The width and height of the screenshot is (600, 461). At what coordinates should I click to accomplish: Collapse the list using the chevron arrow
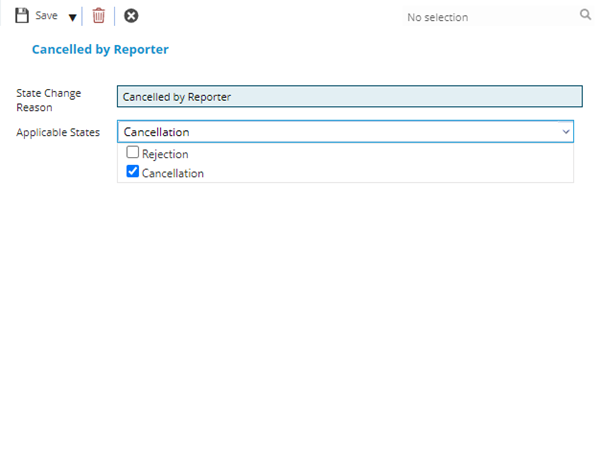tap(565, 132)
